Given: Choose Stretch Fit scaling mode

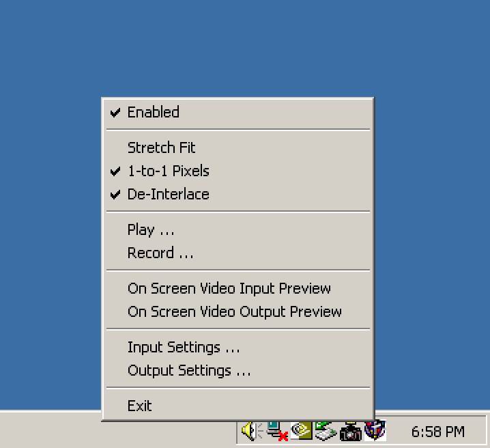Looking at the screenshot, I should tap(237, 148).
